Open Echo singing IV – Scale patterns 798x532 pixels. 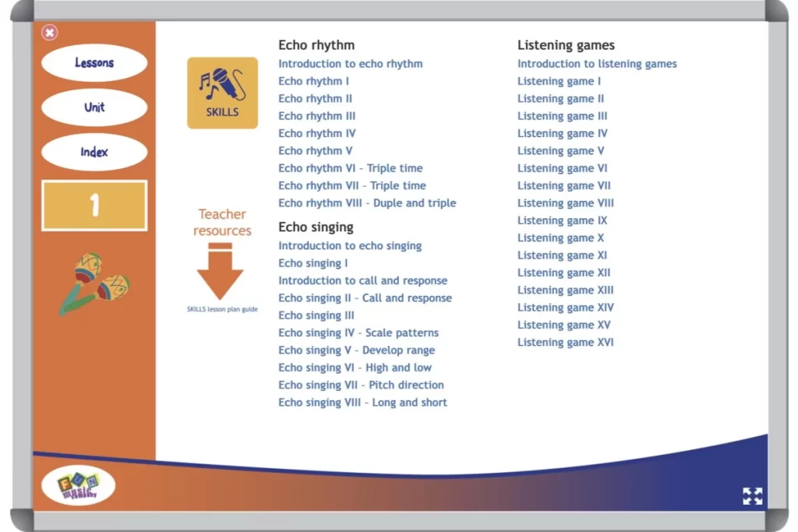tap(358, 333)
